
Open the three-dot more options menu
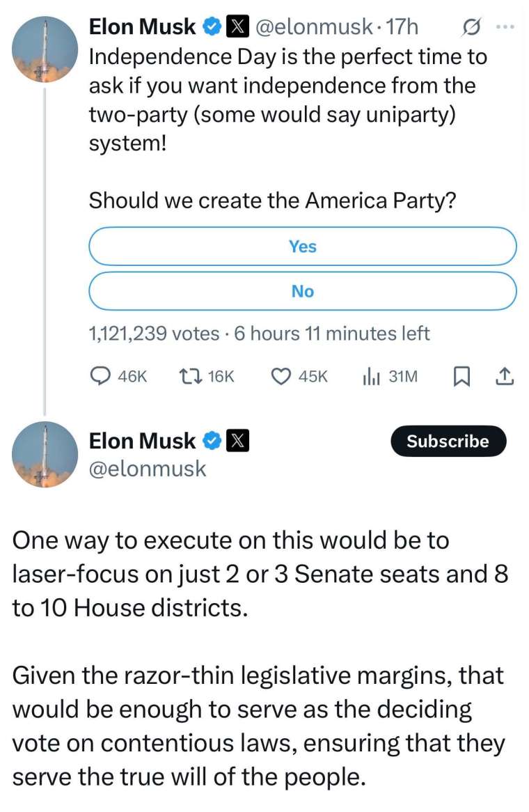point(505,26)
